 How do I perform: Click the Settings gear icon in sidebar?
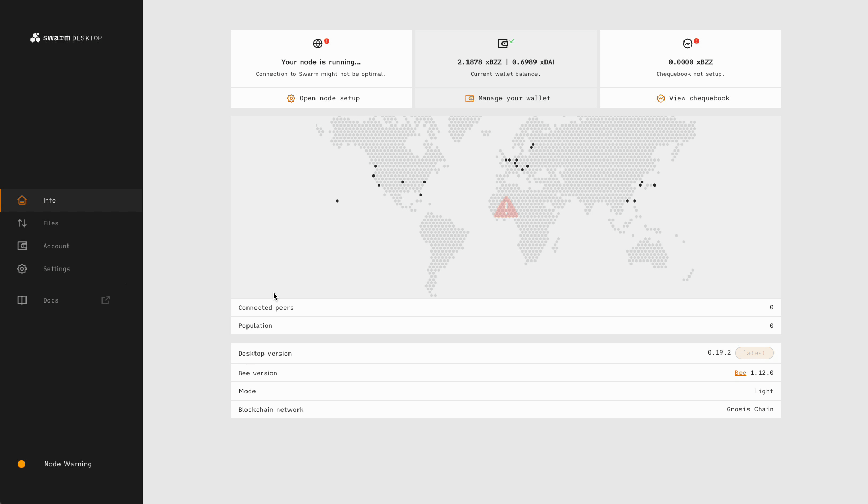tap(22, 269)
